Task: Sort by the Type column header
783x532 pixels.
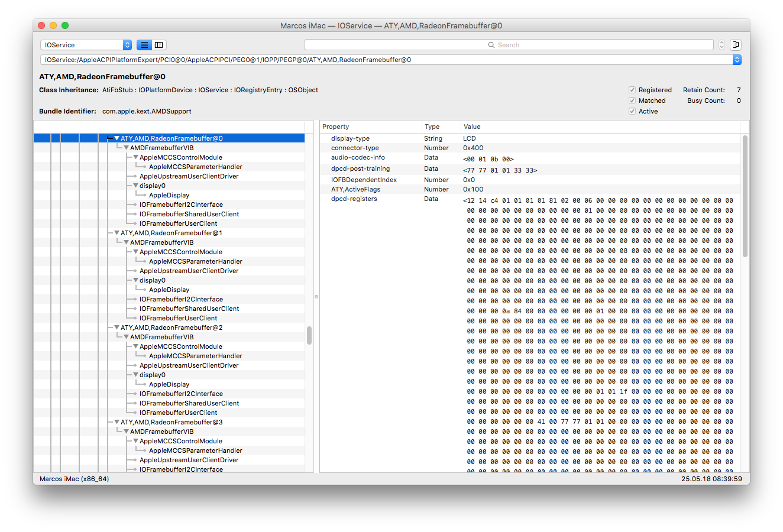Action: point(441,126)
